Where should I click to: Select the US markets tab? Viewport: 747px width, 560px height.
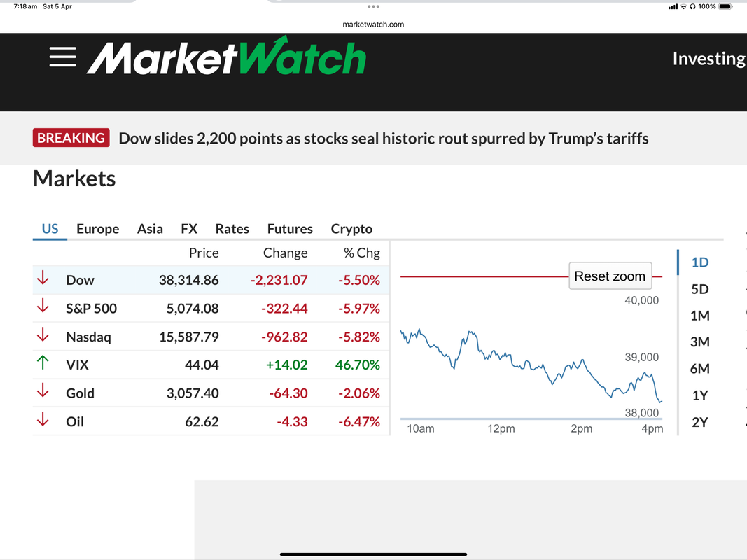pos(50,229)
